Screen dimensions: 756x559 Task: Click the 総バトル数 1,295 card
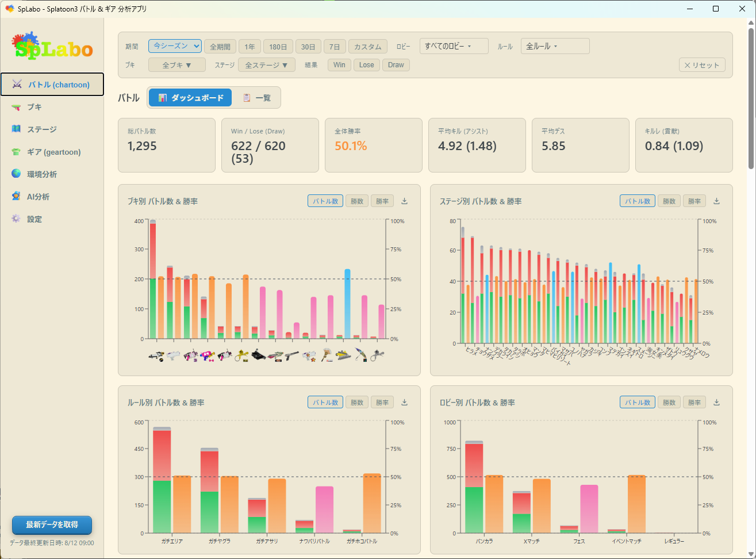[x=167, y=146]
